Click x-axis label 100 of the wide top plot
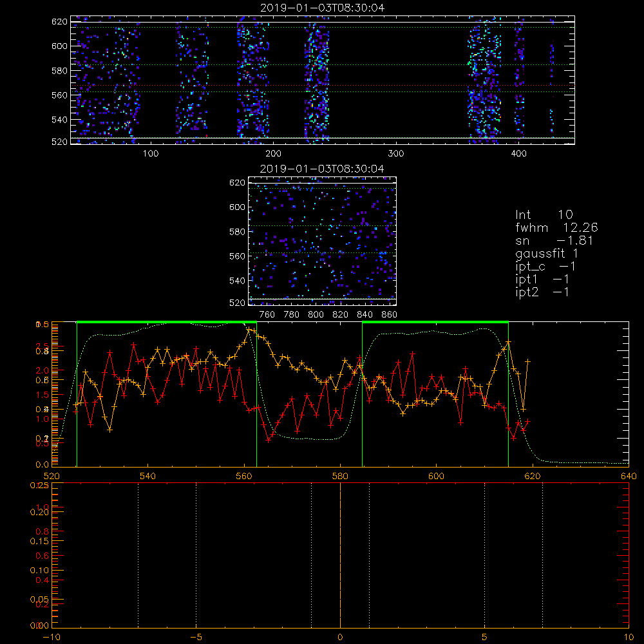Image resolution: width=644 pixels, height=644 pixels. click(151, 154)
